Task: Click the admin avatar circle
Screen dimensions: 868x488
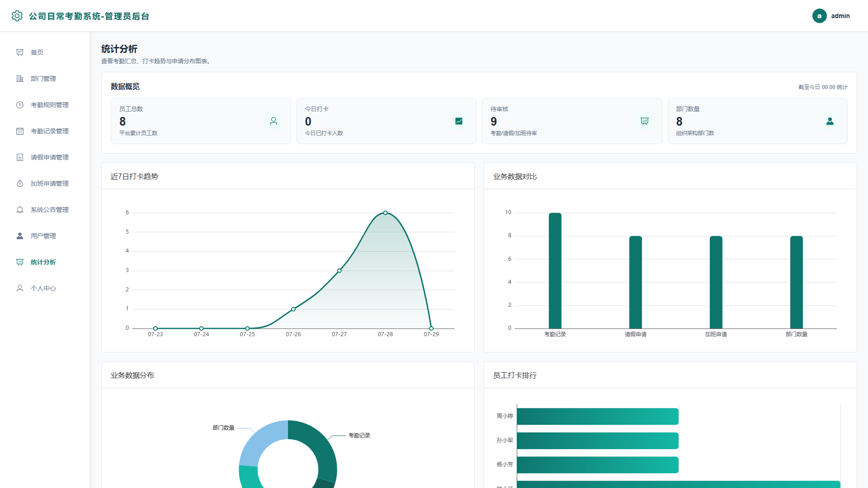Action: point(819,16)
